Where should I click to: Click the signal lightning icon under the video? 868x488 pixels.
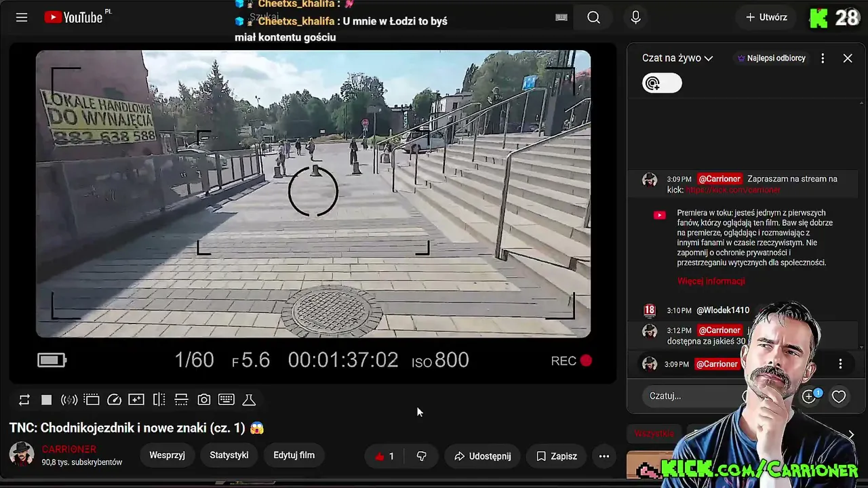coord(69,400)
